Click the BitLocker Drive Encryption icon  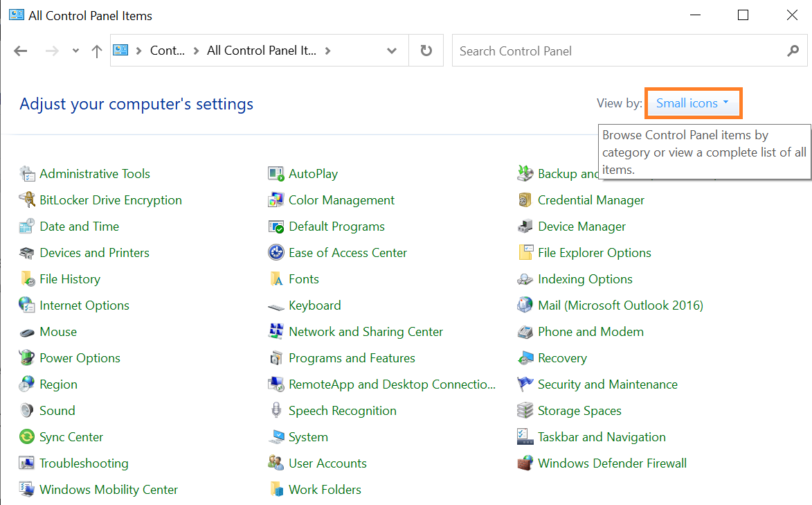(x=27, y=200)
